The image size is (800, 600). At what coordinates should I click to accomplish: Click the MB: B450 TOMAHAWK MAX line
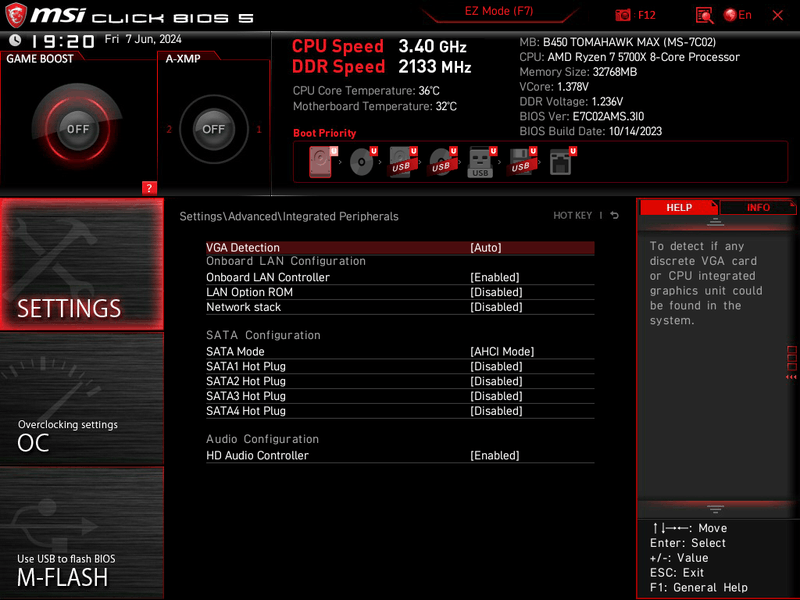617,42
